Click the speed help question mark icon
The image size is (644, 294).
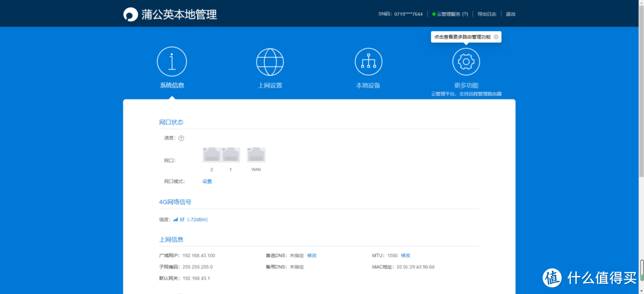point(181,138)
